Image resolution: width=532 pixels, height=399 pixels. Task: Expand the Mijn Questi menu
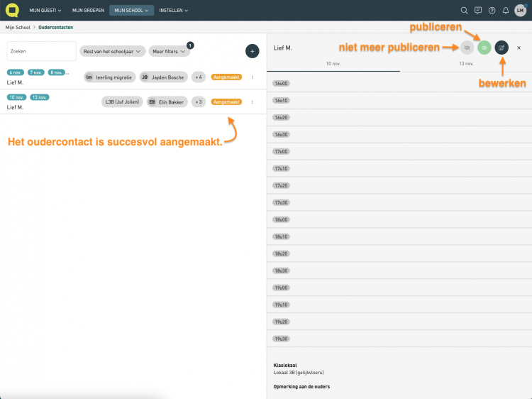45,11
